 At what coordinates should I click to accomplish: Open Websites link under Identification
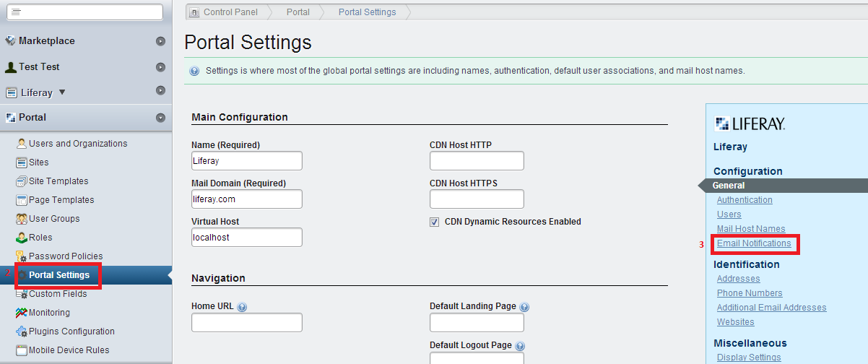(x=736, y=322)
